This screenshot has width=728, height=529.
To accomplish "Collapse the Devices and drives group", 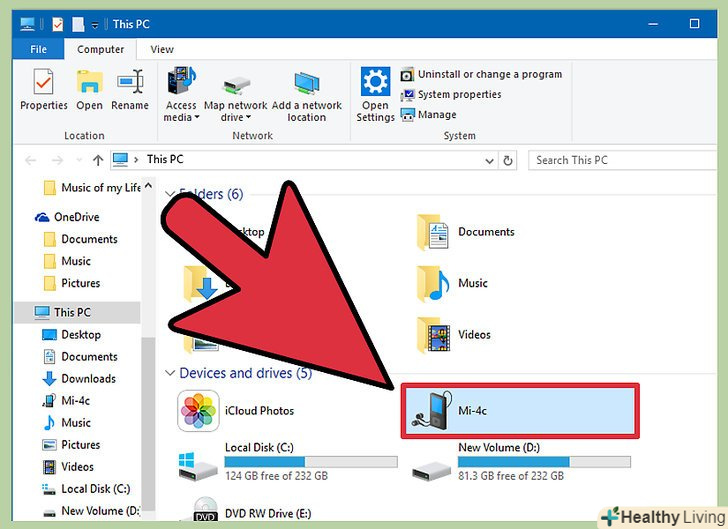I will (170, 373).
